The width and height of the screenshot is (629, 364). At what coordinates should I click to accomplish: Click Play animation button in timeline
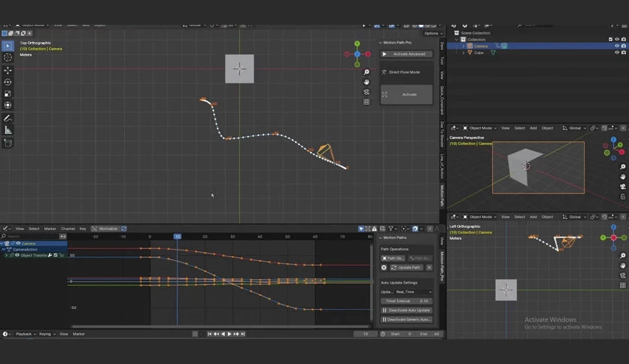pyautogui.click(x=229, y=334)
